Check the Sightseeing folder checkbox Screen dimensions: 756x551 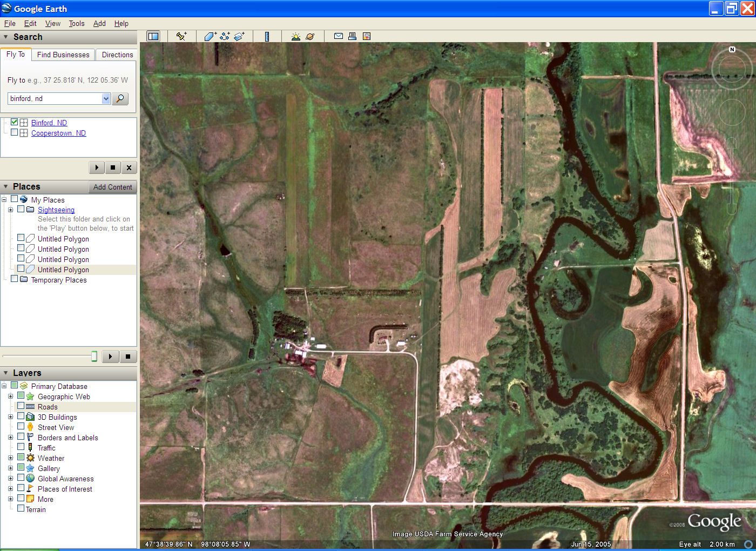pyautogui.click(x=21, y=209)
